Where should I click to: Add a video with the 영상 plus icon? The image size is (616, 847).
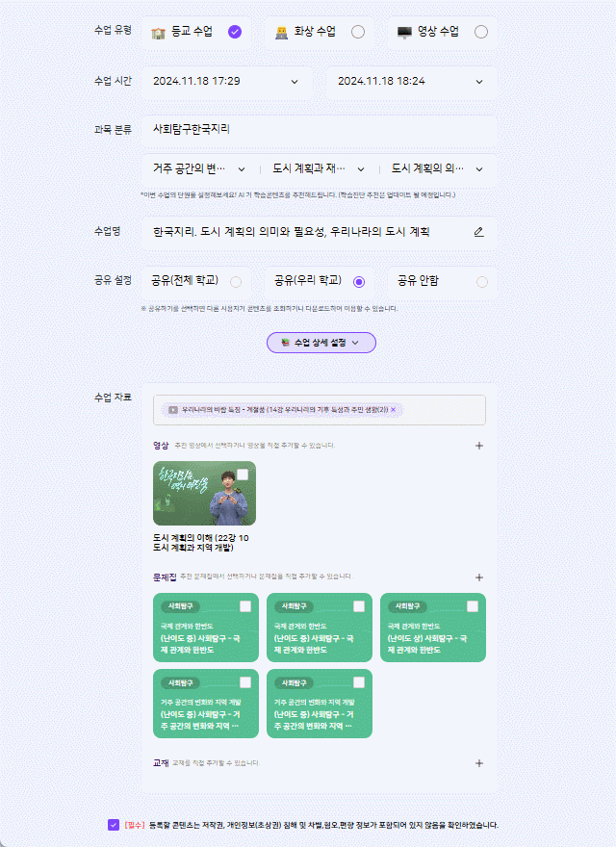[x=478, y=446]
